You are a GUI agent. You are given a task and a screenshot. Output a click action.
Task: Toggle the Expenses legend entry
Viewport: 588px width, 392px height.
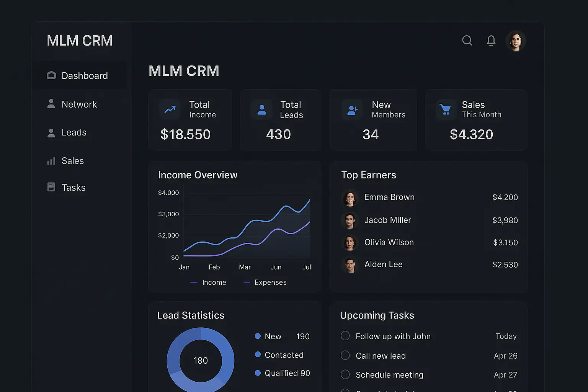(x=265, y=283)
